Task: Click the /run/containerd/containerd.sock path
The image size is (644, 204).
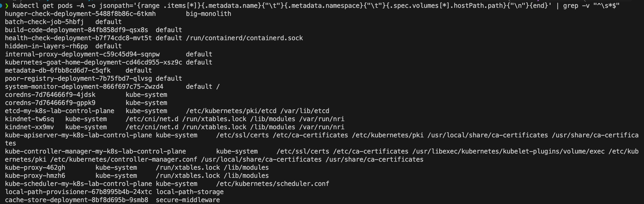Action: tap(244, 38)
